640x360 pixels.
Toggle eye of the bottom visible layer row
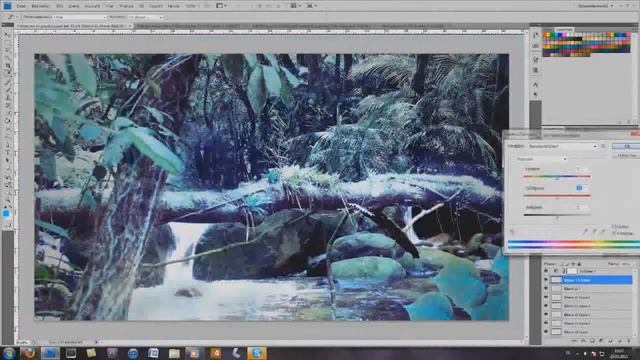click(x=546, y=332)
